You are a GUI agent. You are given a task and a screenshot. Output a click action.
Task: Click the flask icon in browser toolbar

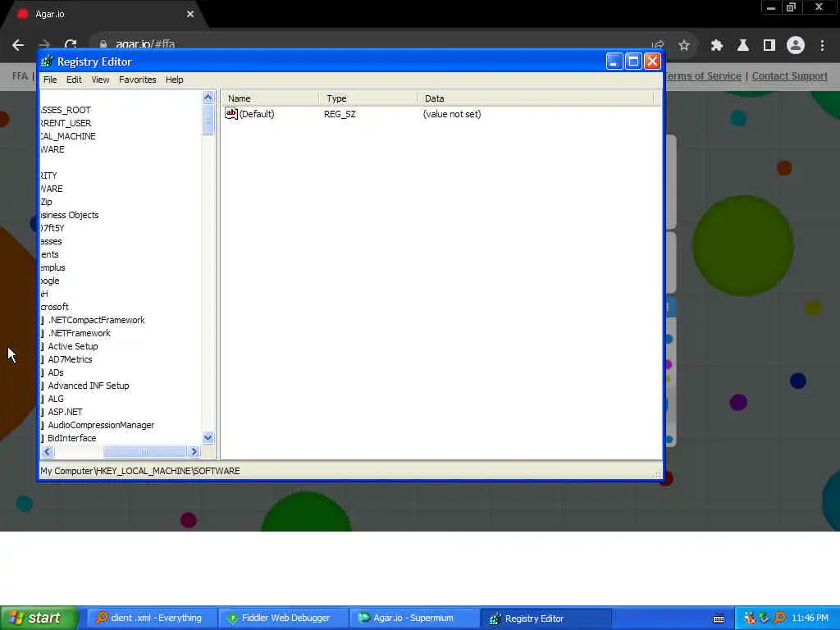coord(743,46)
